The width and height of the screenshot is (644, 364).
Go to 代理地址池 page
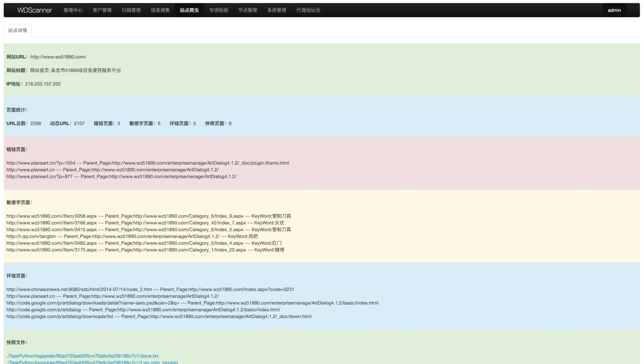(308, 10)
